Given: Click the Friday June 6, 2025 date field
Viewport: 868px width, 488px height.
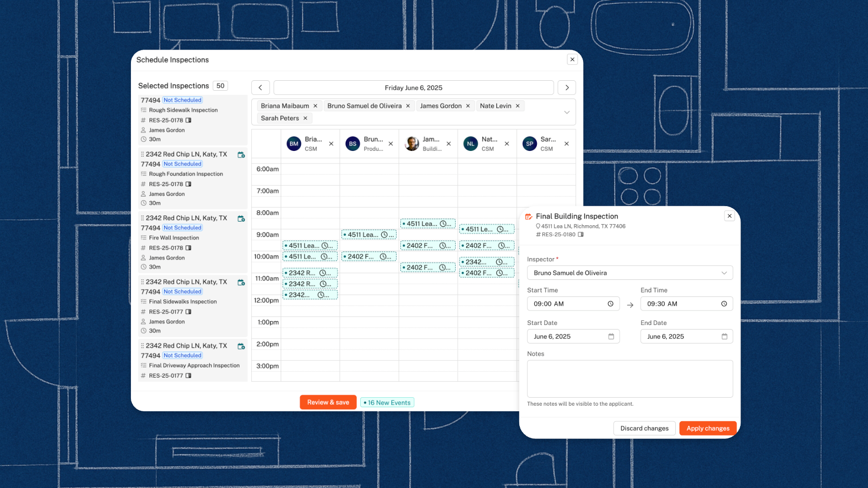Looking at the screenshot, I should [x=413, y=88].
